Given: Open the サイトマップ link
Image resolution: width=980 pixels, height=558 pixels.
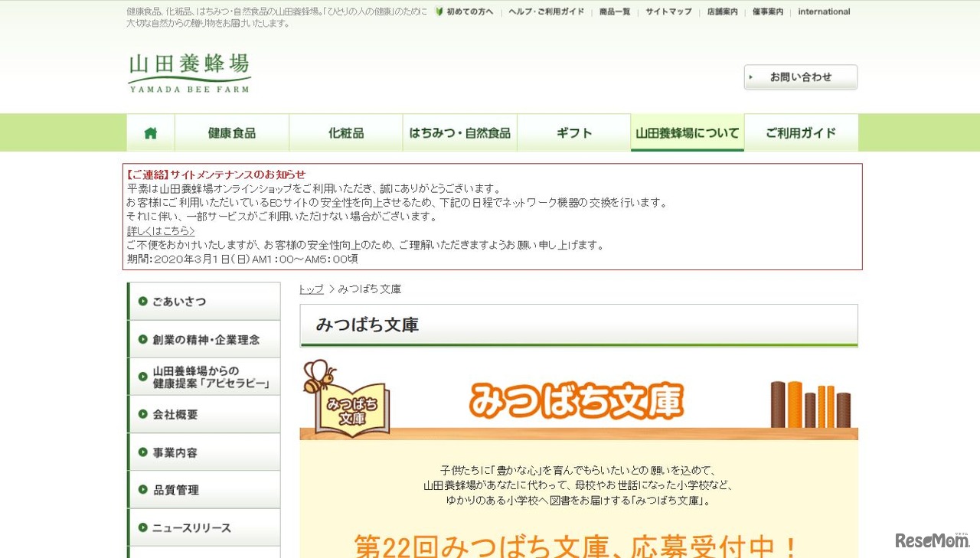Looking at the screenshot, I should click(x=668, y=11).
